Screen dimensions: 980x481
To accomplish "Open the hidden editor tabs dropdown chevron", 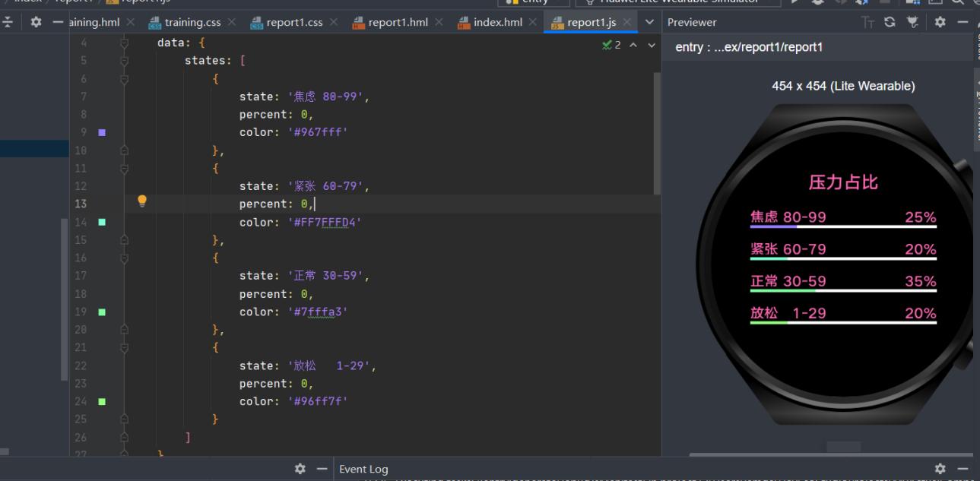I will [x=649, y=23].
